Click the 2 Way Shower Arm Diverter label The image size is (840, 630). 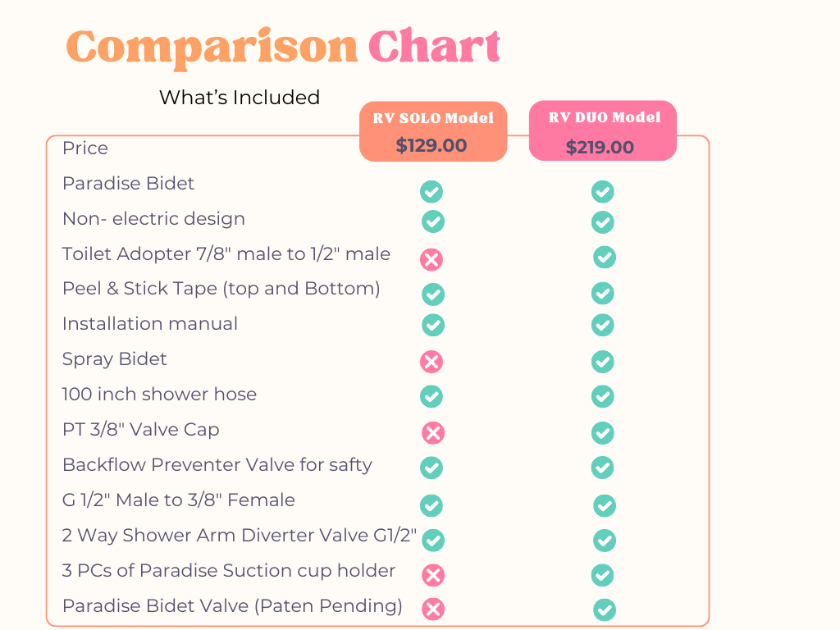point(240,536)
